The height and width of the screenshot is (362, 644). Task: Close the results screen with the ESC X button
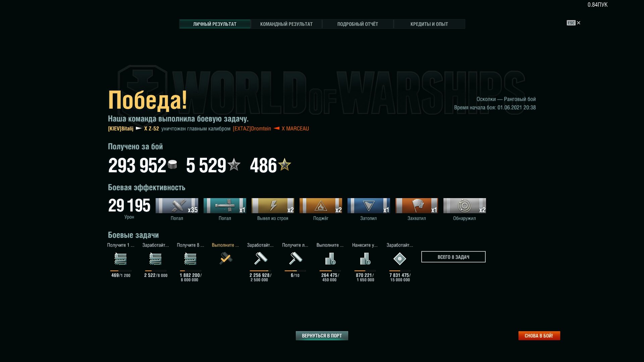point(574,23)
